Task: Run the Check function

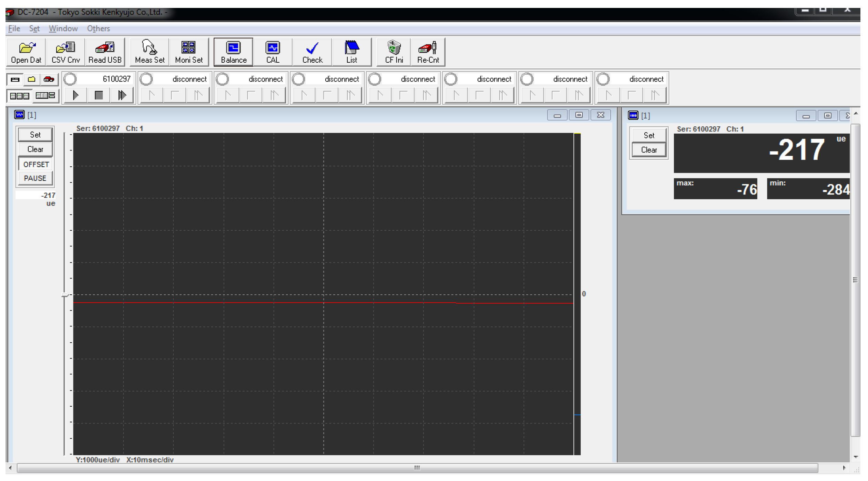Action: (312, 52)
